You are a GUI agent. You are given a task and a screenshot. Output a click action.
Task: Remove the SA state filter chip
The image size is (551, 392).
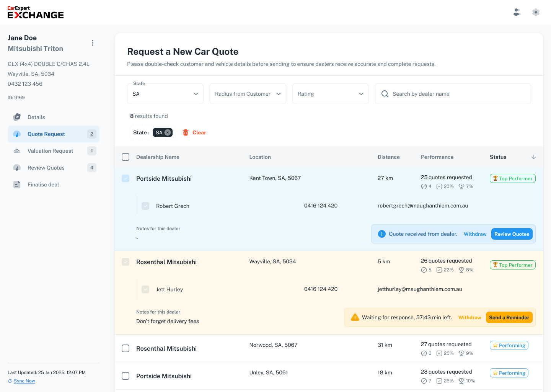coord(168,132)
